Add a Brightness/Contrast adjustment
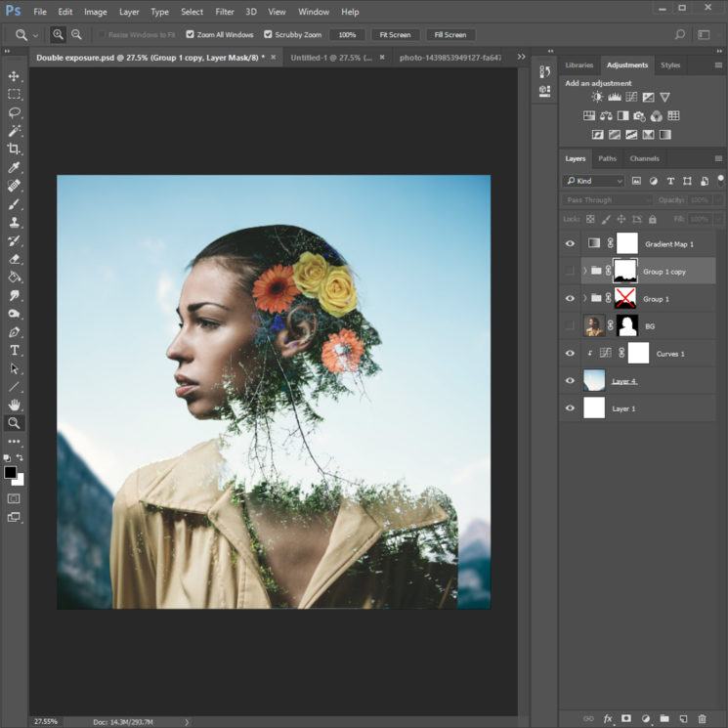Screen dimensions: 728x728 (x=597, y=97)
